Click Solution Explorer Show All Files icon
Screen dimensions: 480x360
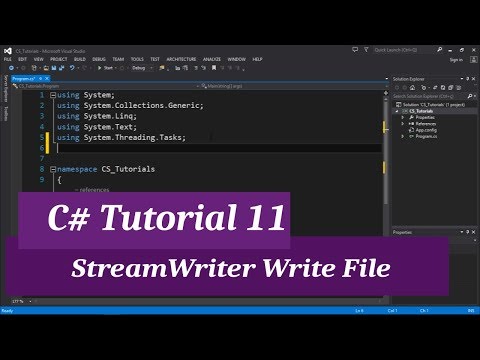coord(459,88)
